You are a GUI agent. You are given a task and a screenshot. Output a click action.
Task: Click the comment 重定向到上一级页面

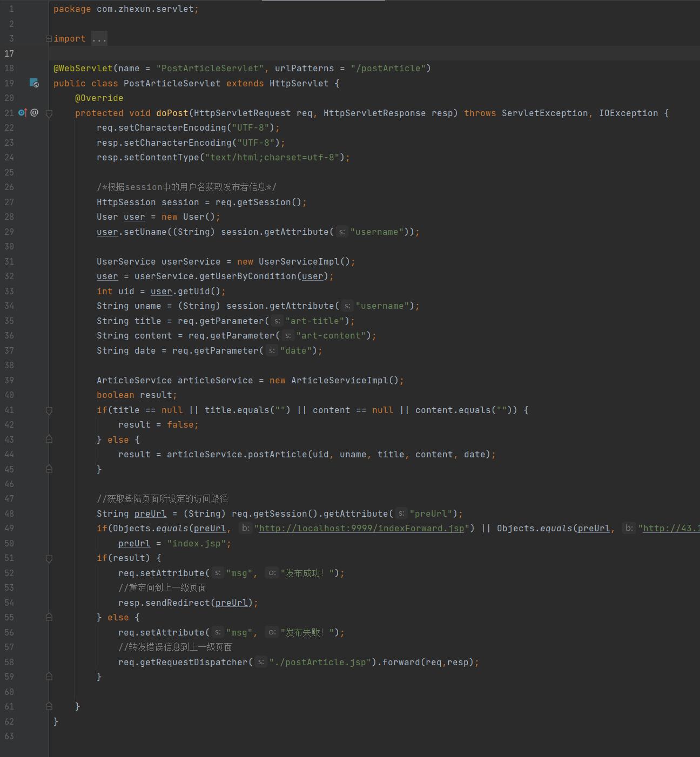pos(162,588)
